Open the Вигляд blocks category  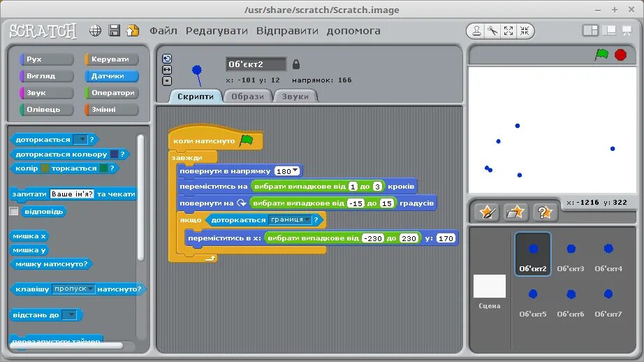tap(46, 76)
